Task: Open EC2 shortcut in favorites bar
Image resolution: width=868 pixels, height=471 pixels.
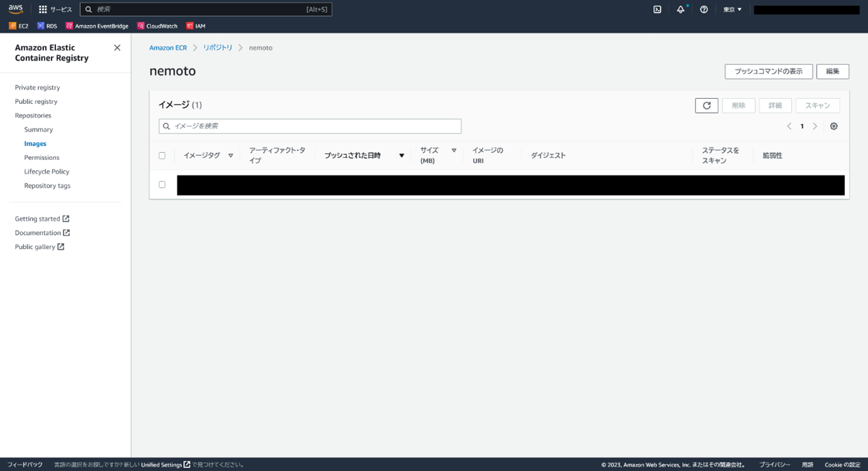Action: point(19,26)
